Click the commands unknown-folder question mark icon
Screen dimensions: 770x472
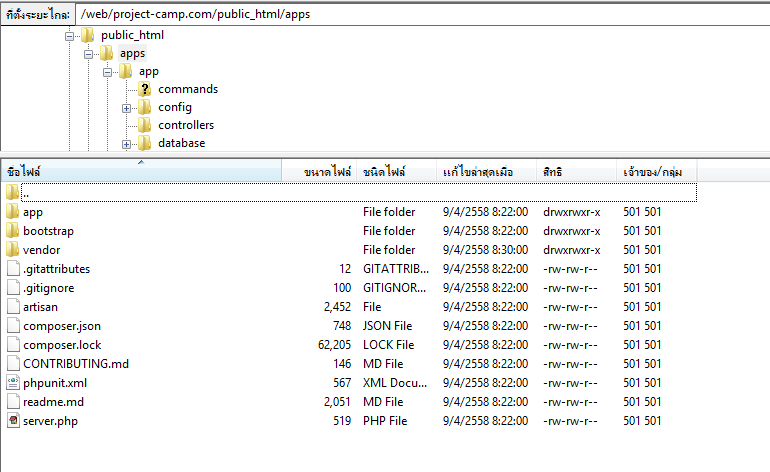(x=144, y=89)
